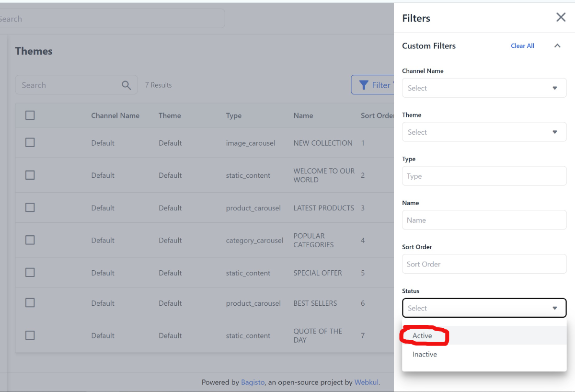Click Clear All filters link
575x392 pixels.
pos(522,46)
